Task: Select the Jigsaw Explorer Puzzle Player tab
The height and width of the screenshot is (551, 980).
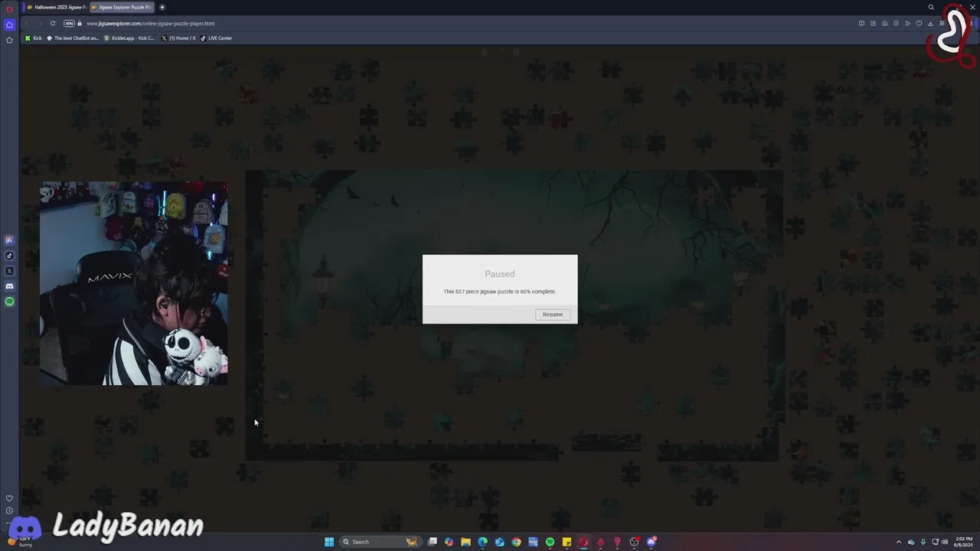Action: coord(122,7)
